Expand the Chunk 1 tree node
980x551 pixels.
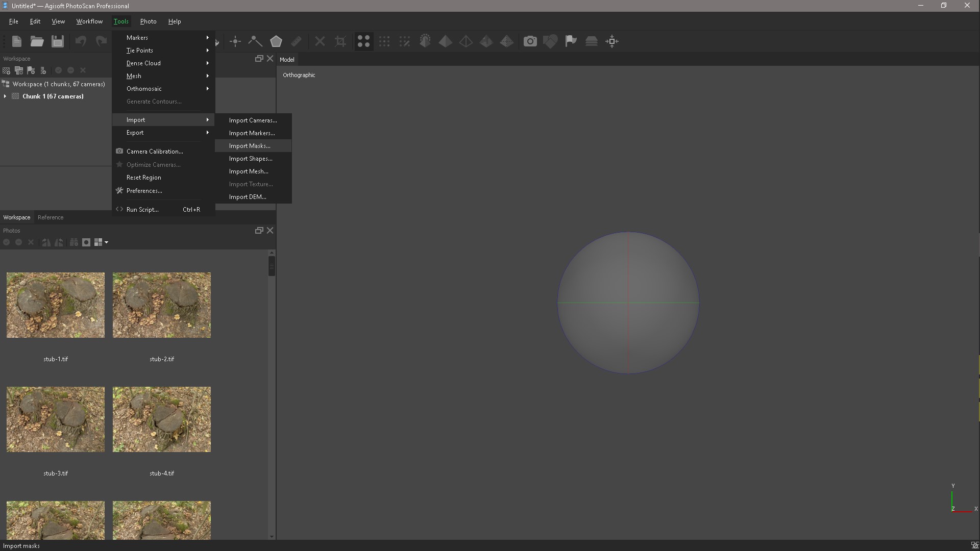[5, 96]
